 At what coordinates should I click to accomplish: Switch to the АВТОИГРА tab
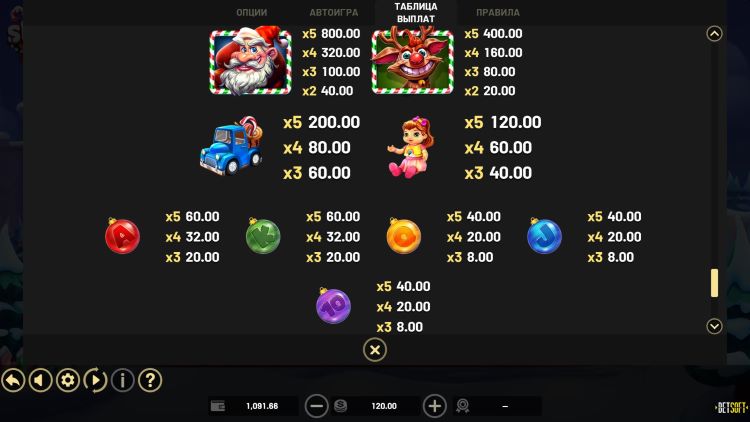click(334, 12)
